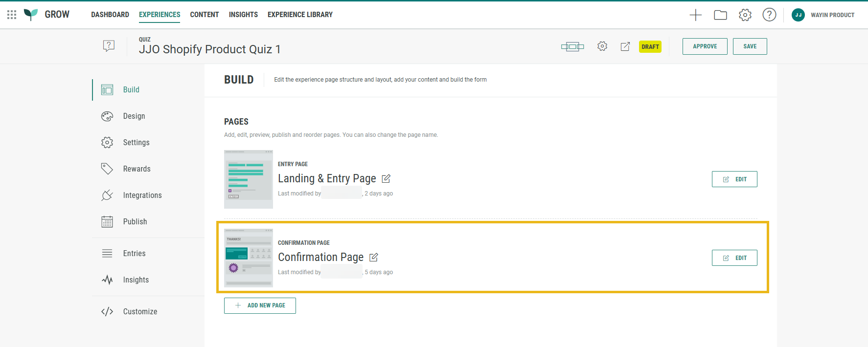Open the experience flow diagram icon
The image size is (868, 347).
pos(572,46)
